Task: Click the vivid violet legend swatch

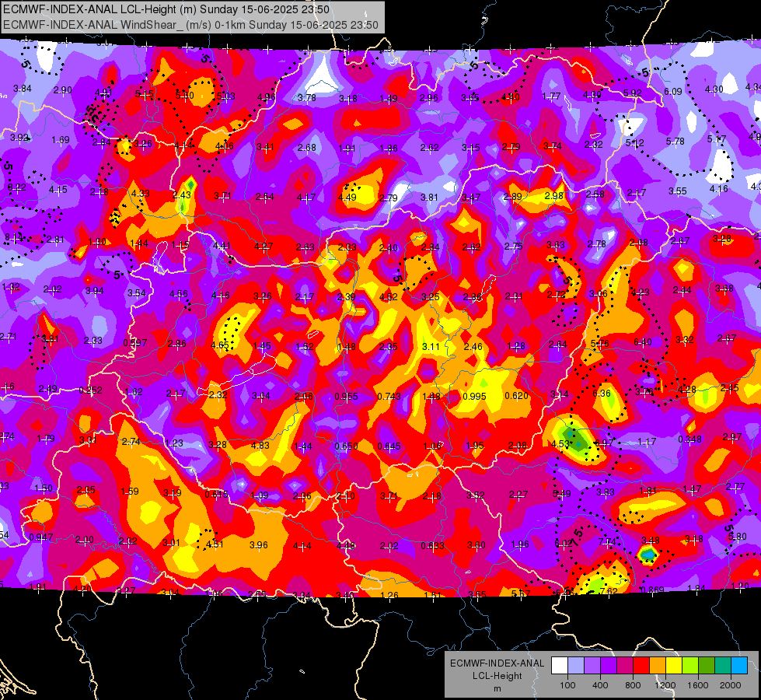Action: pos(609,666)
